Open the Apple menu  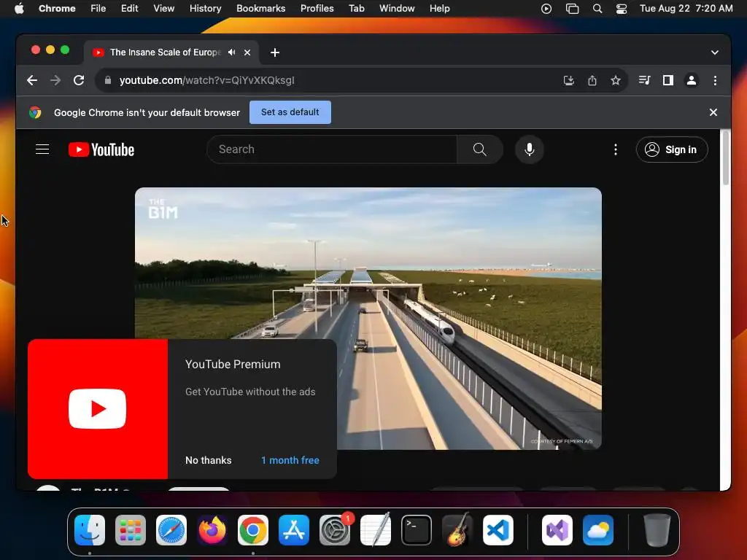(19, 9)
